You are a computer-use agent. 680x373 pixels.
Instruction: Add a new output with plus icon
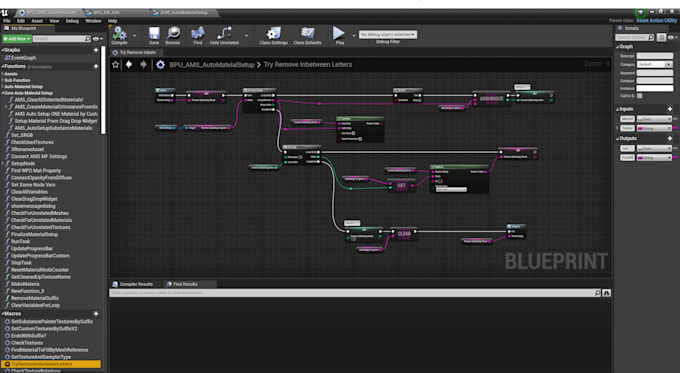click(670, 138)
